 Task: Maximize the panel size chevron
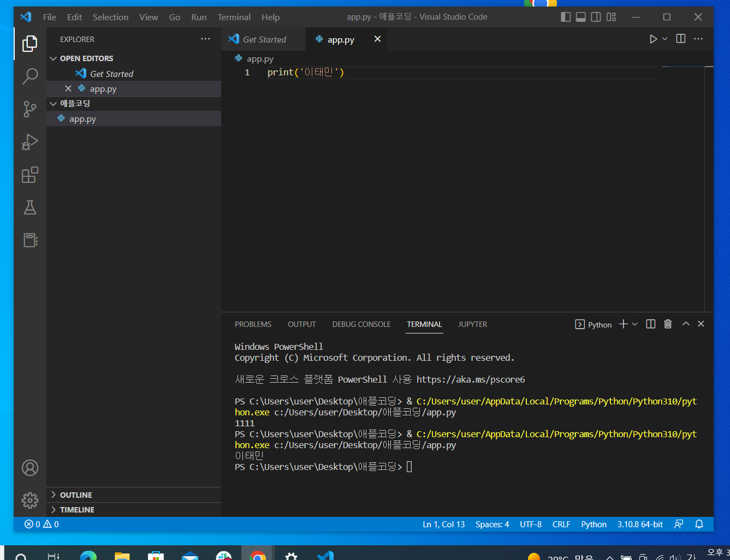[x=686, y=324]
